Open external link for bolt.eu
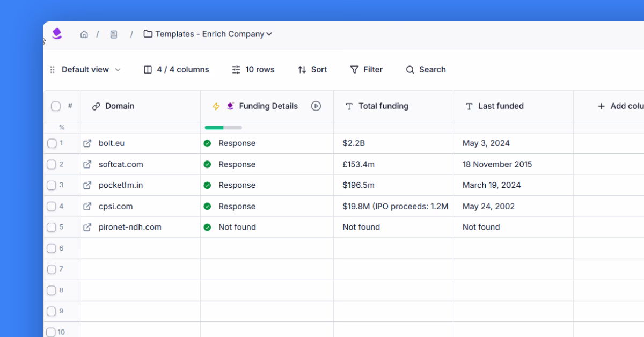644x337 pixels. click(87, 143)
